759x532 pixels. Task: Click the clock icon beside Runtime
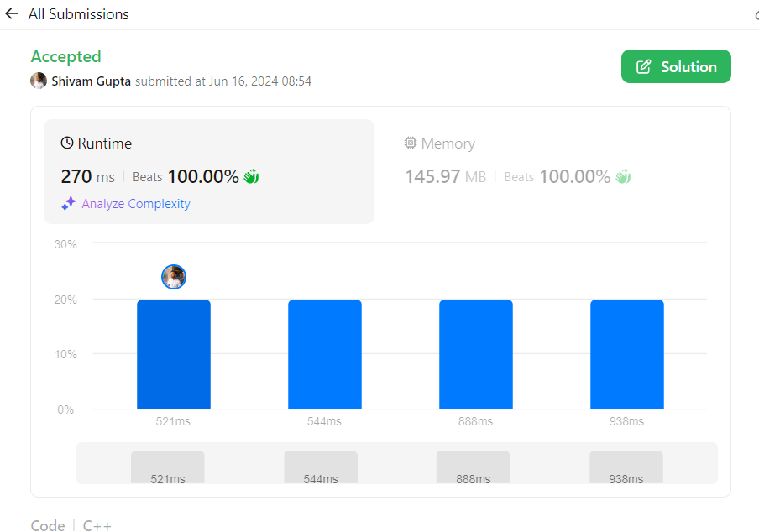pos(67,143)
